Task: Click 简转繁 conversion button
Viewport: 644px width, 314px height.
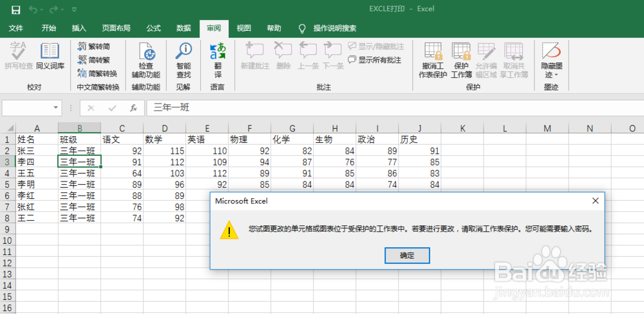Action: 95,60
